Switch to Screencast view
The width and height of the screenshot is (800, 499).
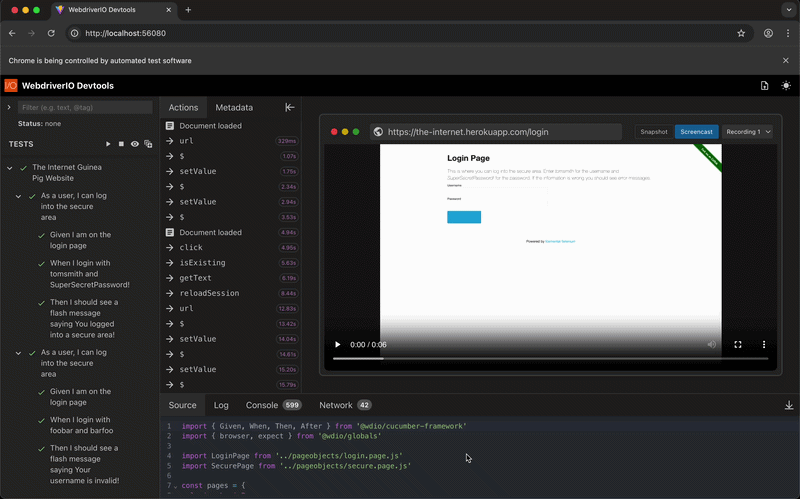(x=696, y=132)
